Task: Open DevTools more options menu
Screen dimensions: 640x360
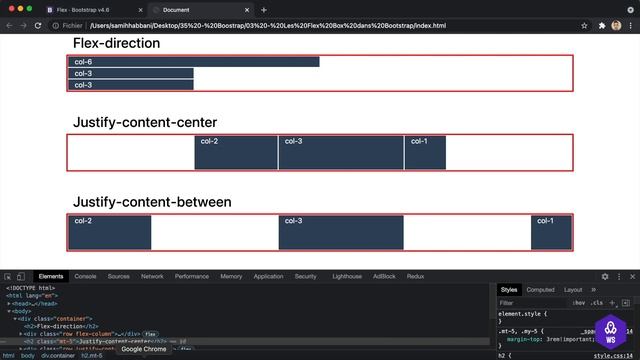Action: tap(619, 277)
